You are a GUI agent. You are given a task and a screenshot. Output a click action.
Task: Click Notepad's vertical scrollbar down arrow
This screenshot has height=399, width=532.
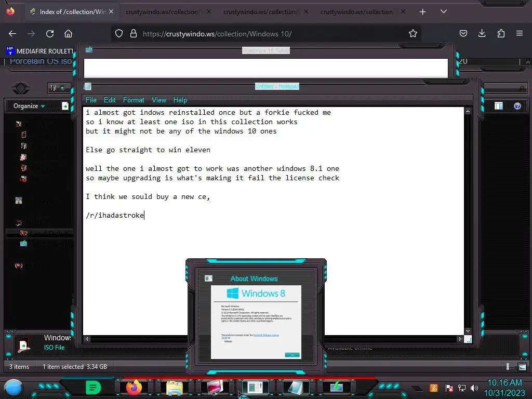[x=468, y=331]
